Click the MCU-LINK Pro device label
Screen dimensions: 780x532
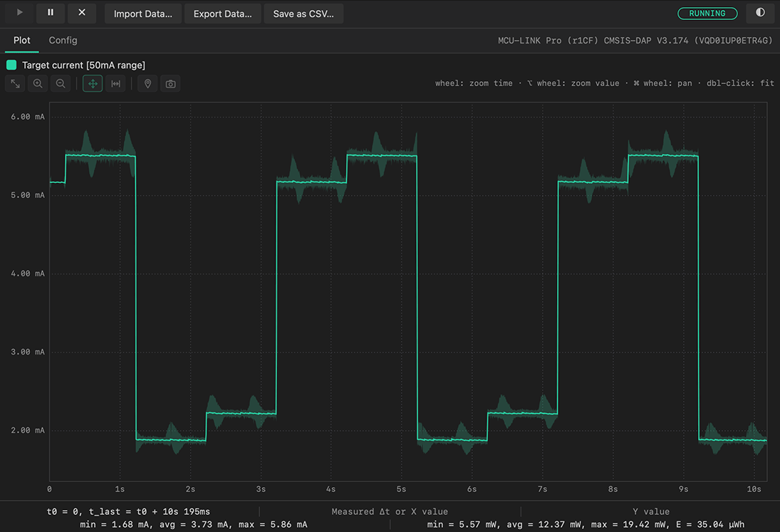point(635,41)
